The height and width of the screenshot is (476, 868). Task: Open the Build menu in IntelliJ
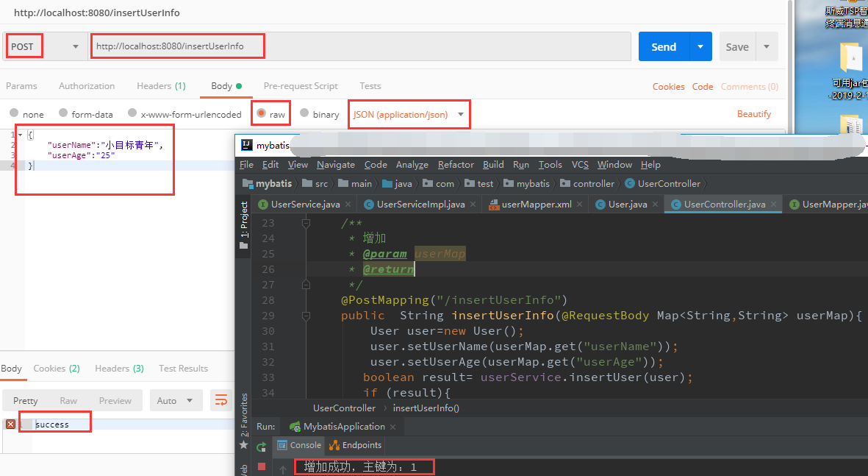[493, 165]
